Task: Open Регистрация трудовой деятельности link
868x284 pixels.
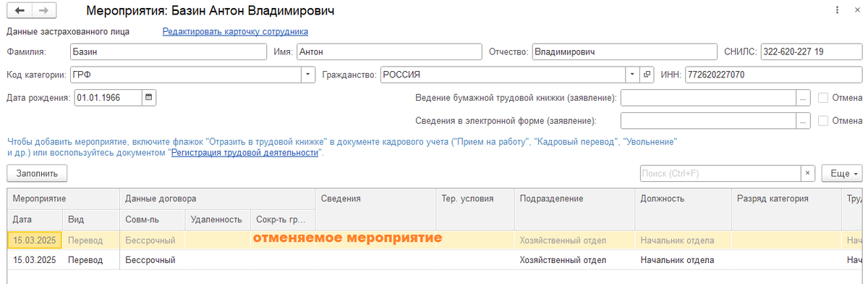Action: coord(244,153)
